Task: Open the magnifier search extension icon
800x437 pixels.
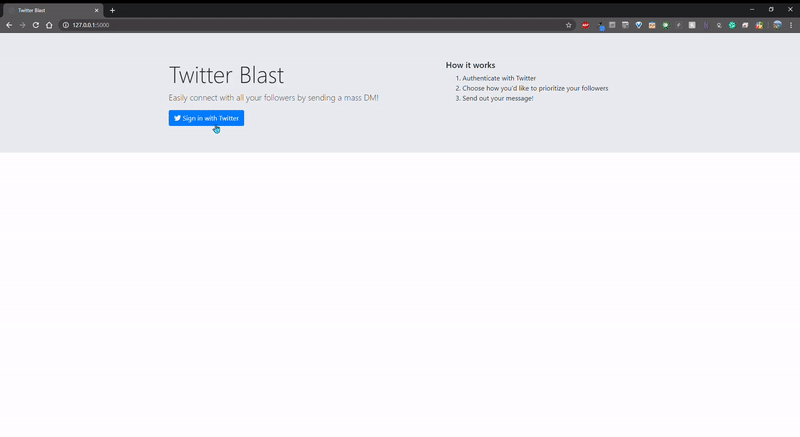Action: click(719, 25)
